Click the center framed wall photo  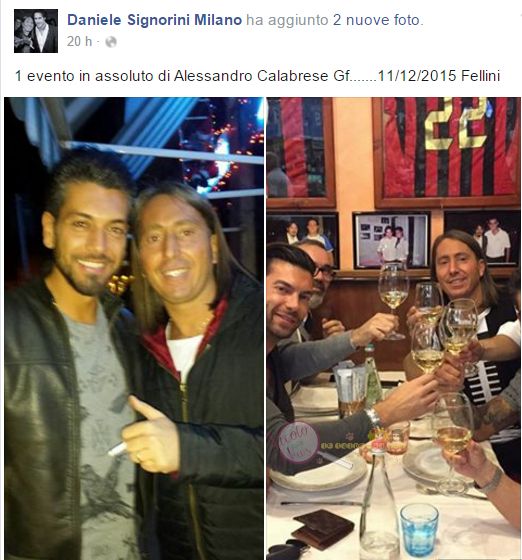(x=391, y=240)
